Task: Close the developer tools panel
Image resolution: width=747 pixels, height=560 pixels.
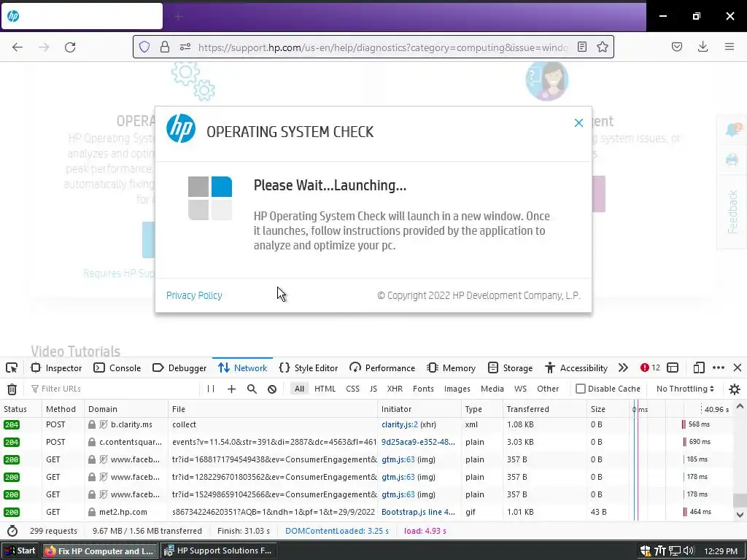Action: 738,367
